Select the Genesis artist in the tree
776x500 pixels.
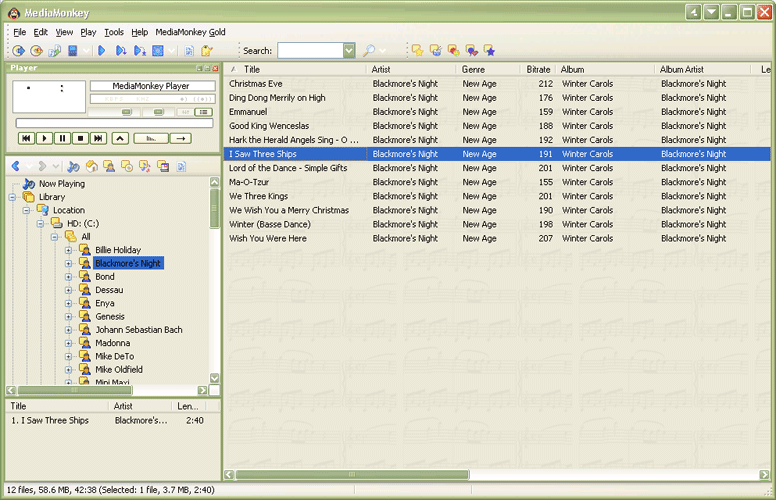[x=110, y=316]
